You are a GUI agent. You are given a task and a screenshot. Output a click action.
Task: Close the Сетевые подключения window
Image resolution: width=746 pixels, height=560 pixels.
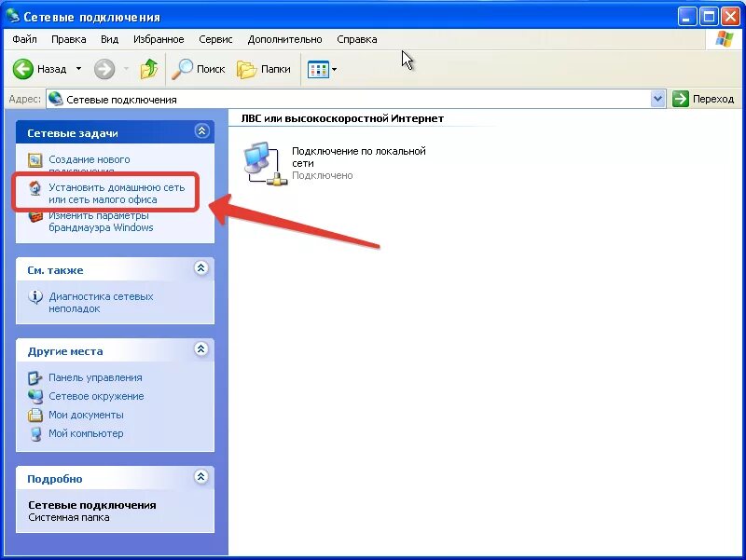(x=730, y=16)
